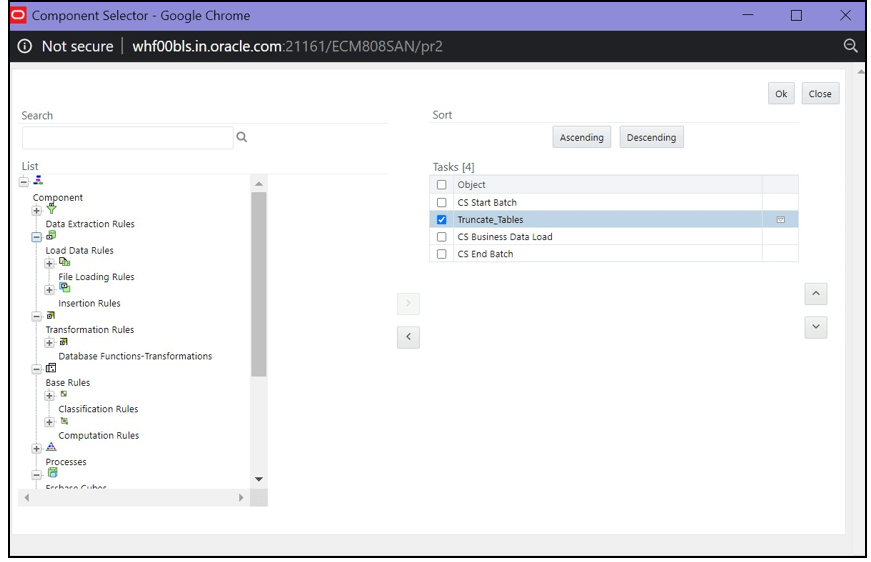Select the Transformation Rules label
This screenshot has height=562, width=871.
pyautogui.click(x=90, y=329)
